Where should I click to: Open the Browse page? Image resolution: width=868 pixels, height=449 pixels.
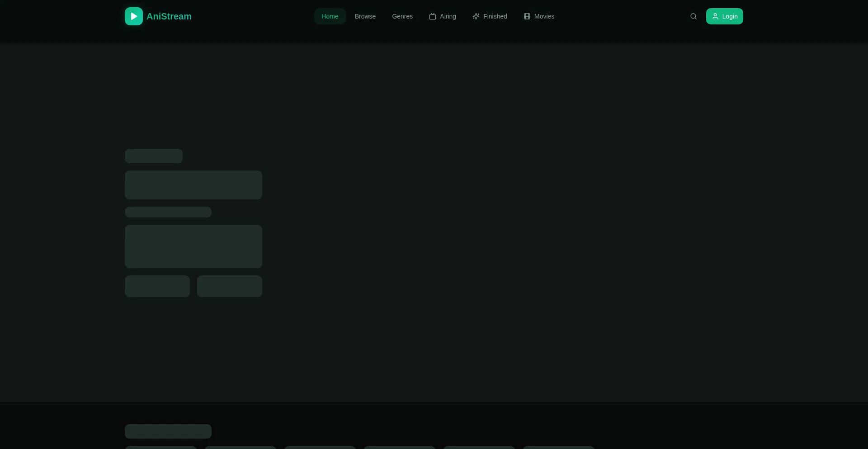(365, 16)
